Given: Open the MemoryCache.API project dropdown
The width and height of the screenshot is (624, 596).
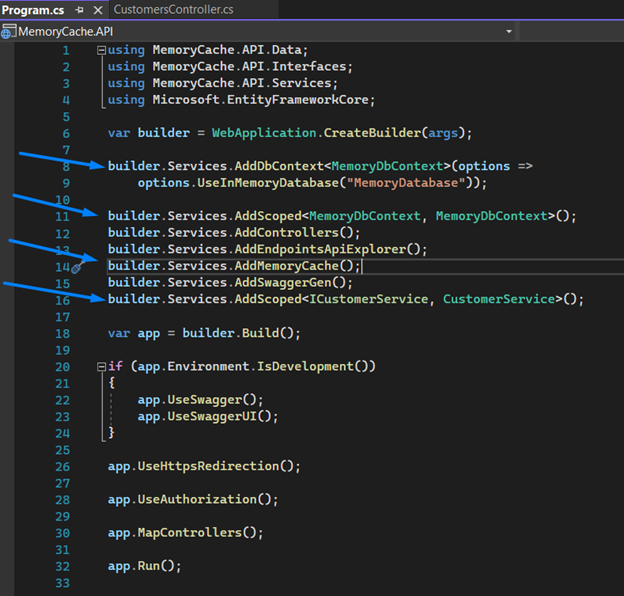Looking at the screenshot, I should [x=509, y=31].
